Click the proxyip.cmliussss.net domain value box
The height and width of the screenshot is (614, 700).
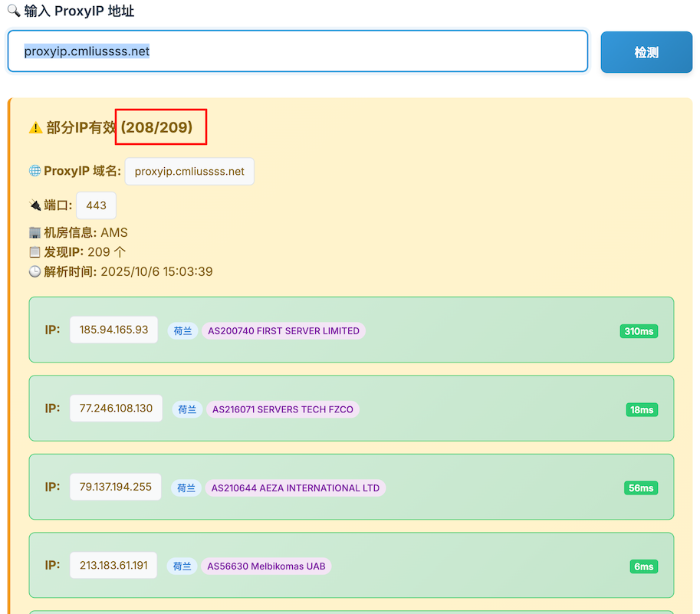click(x=189, y=172)
